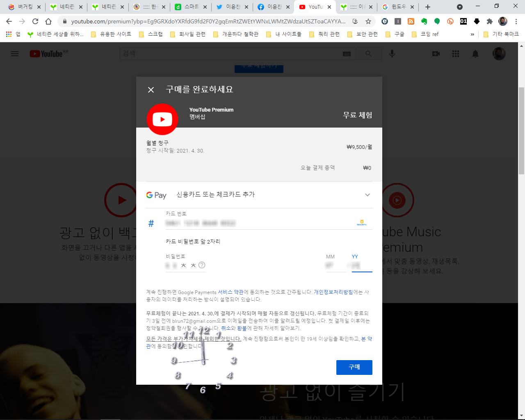Open the Bitly extension icon
Screen dimensions: 525x420
click(450, 21)
